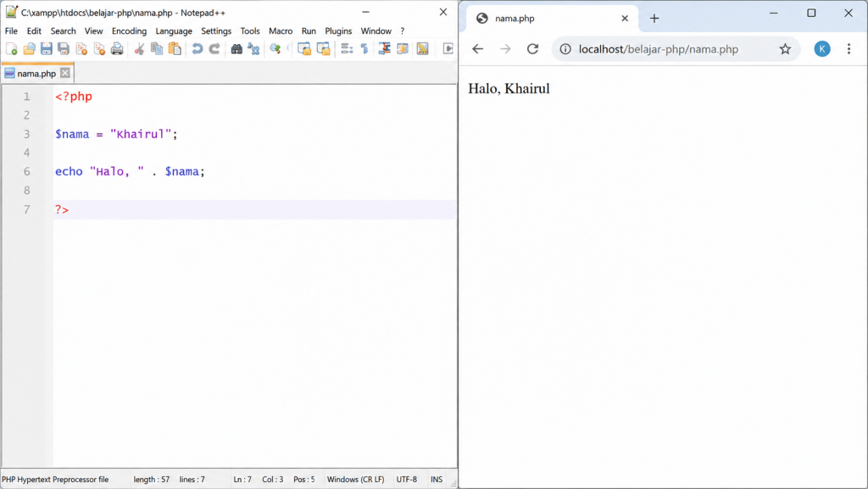The width and height of the screenshot is (868, 489).
Task: Click the <?php opening tag
Action: (x=74, y=97)
